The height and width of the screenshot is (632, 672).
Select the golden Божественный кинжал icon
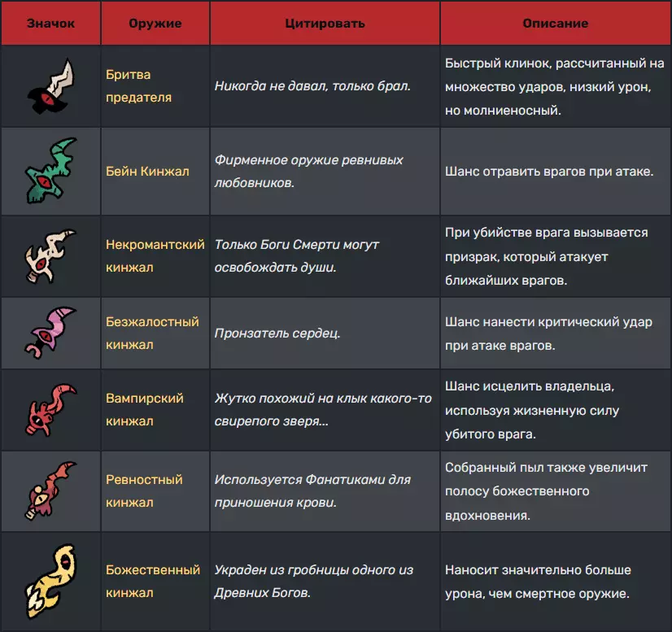point(50,581)
